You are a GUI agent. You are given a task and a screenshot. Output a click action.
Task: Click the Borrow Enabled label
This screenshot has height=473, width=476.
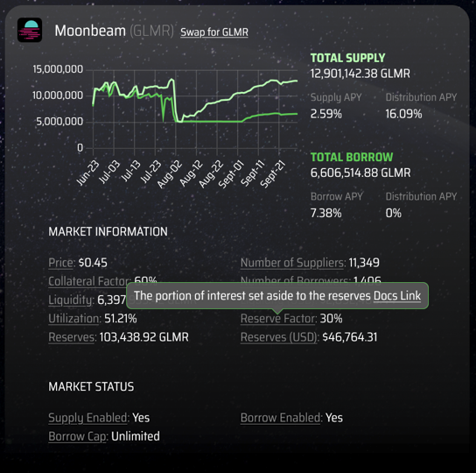[281, 418]
